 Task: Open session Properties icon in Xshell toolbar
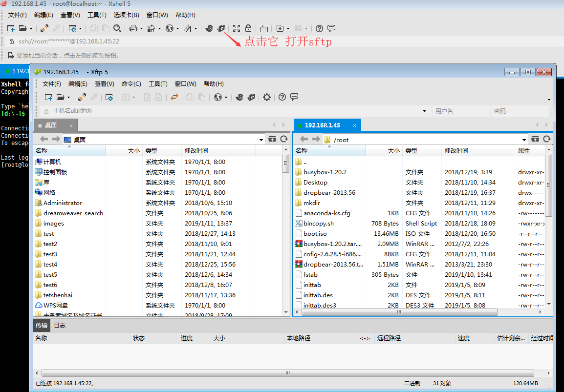pos(72,28)
